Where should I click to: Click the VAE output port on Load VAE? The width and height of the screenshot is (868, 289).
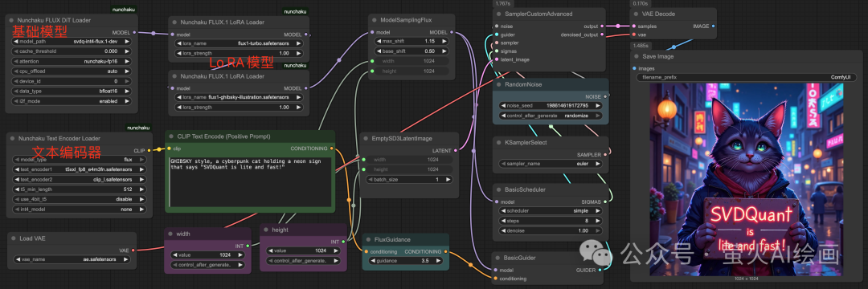click(x=133, y=250)
